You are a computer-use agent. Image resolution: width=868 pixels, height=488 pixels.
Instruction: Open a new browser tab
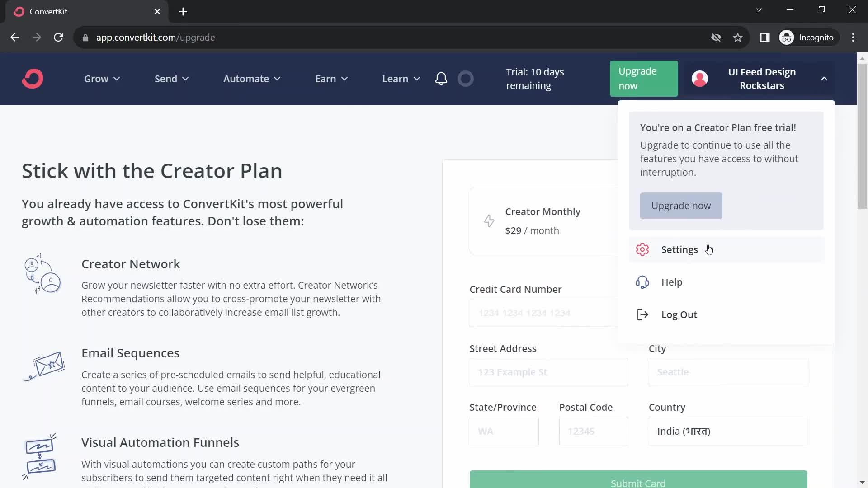pos(183,12)
